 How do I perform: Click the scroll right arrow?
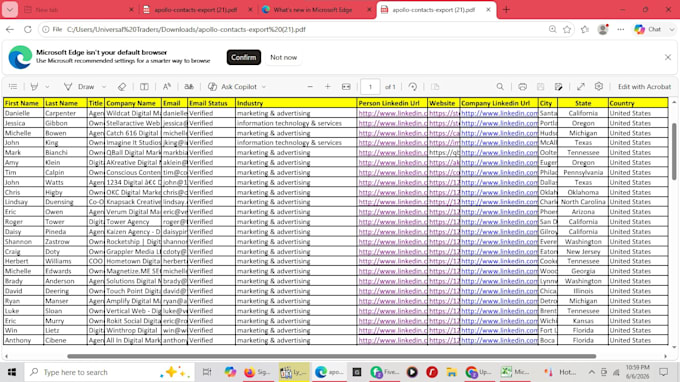pos(665,356)
